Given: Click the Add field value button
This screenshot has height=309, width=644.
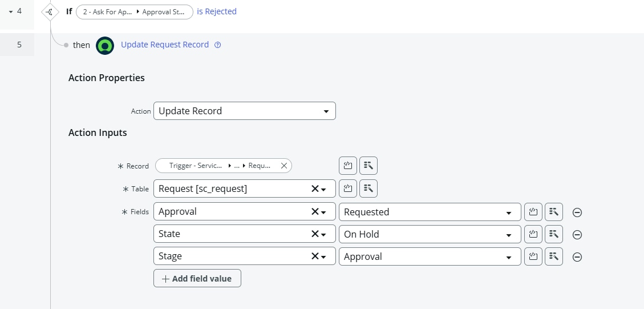Looking at the screenshot, I should [197, 279].
